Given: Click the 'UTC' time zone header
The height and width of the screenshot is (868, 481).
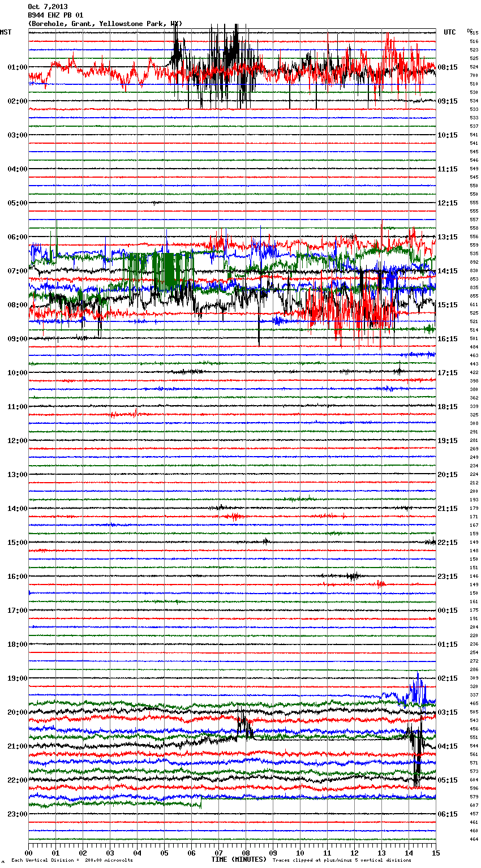Looking at the screenshot, I should pos(450,32).
